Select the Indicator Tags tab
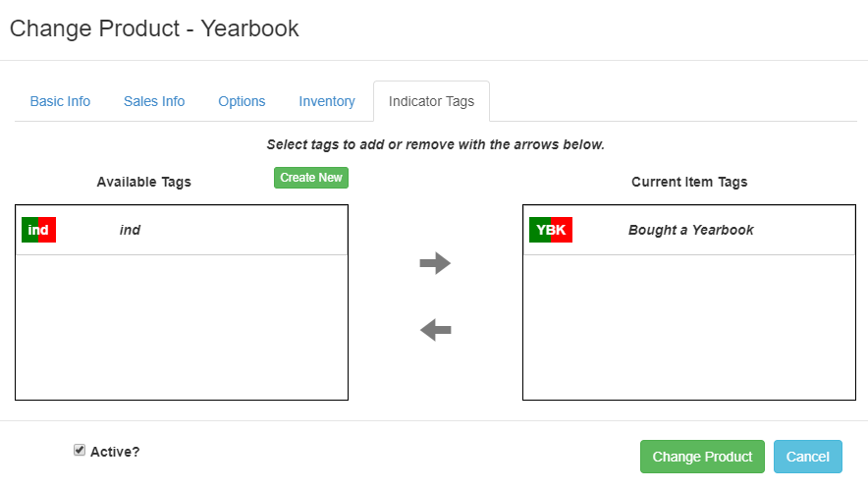 [431, 101]
